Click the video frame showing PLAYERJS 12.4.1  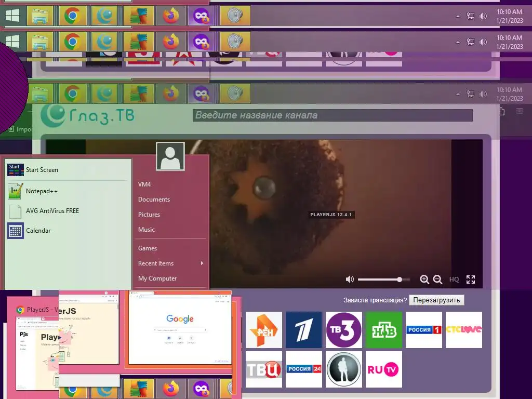(x=331, y=215)
